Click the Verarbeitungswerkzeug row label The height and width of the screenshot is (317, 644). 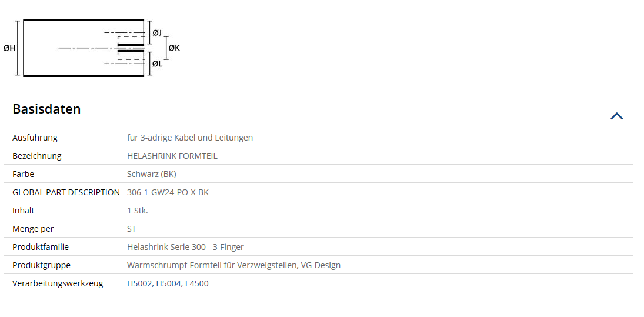point(58,283)
